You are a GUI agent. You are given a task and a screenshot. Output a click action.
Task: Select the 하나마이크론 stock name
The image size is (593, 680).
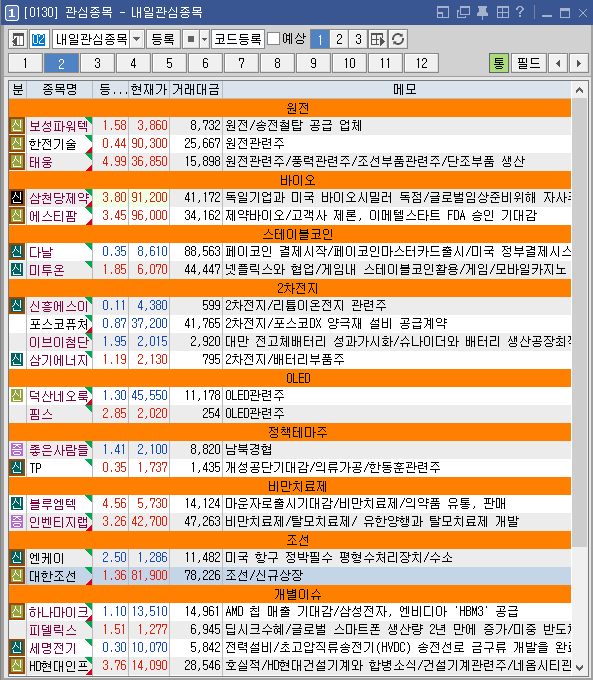click(x=59, y=611)
